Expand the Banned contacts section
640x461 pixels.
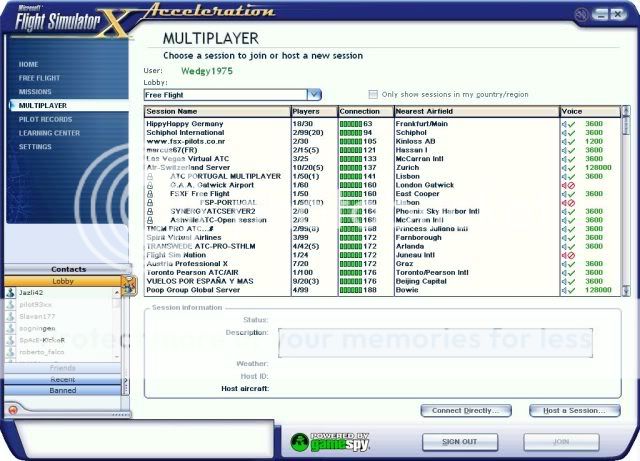pos(62,391)
